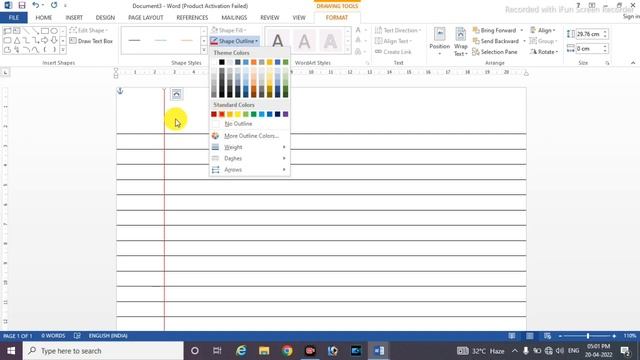640x360 pixels.
Task: Select purple standard color swatch
Action: [285, 114]
